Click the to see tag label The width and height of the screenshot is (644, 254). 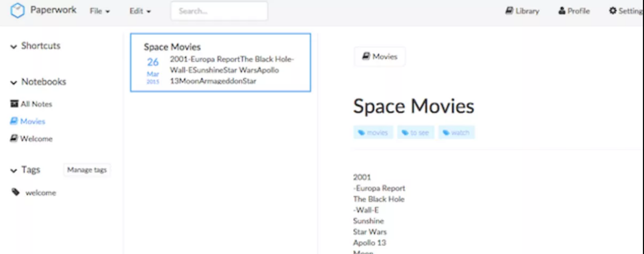415,132
